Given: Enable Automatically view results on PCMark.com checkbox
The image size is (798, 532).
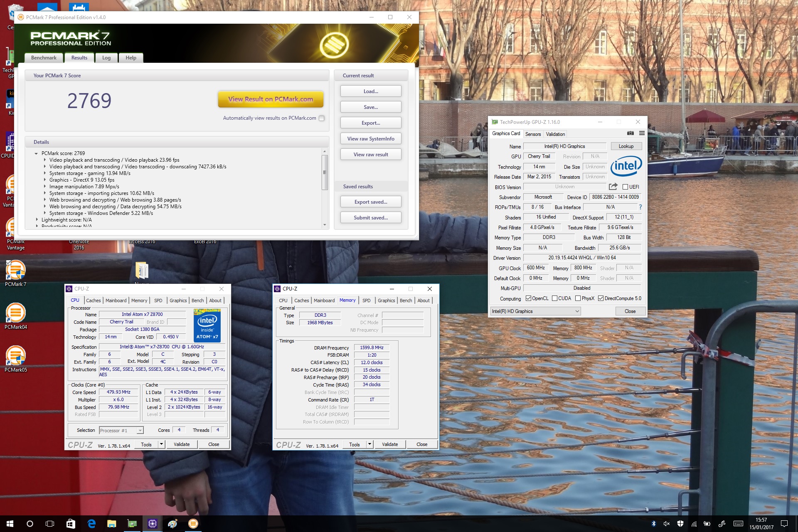Looking at the screenshot, I should click(321, 118).
